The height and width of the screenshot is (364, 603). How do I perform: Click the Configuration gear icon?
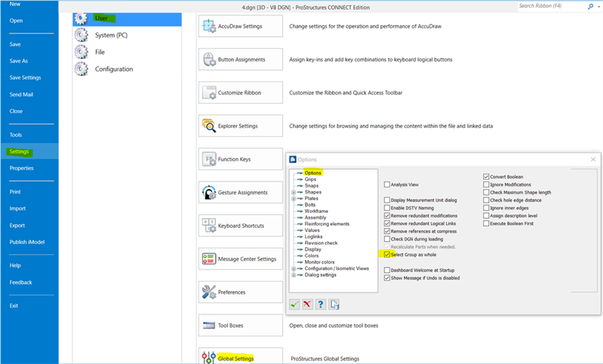point(81,69)
